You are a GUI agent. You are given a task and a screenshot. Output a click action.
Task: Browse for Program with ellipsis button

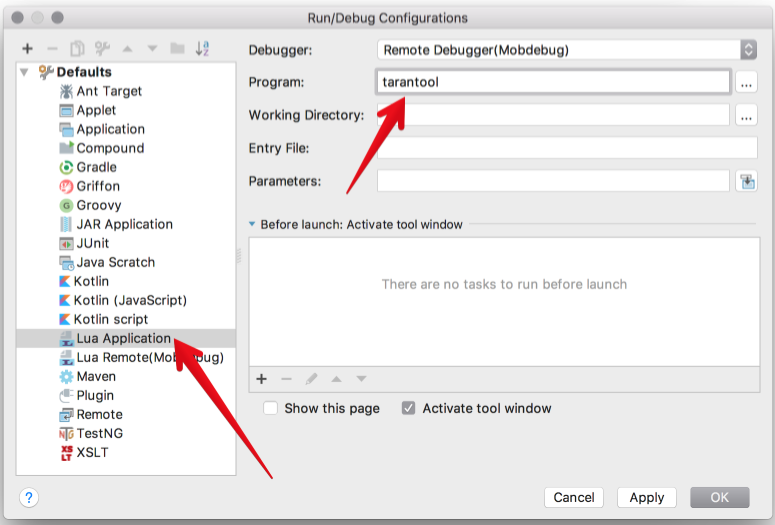pyautogui.click(x=746, y=82)
